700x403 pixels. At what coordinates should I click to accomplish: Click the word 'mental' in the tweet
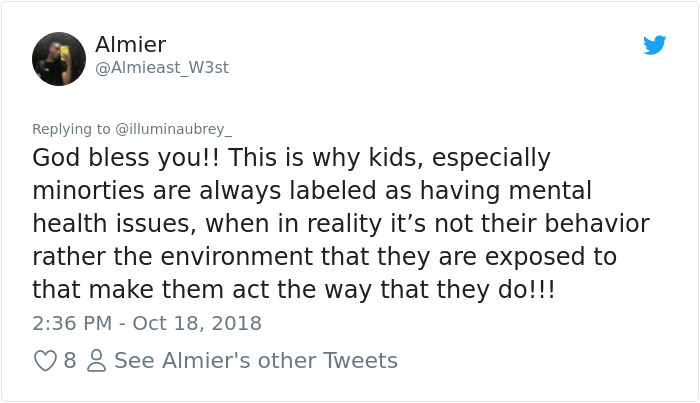(550, 191)
